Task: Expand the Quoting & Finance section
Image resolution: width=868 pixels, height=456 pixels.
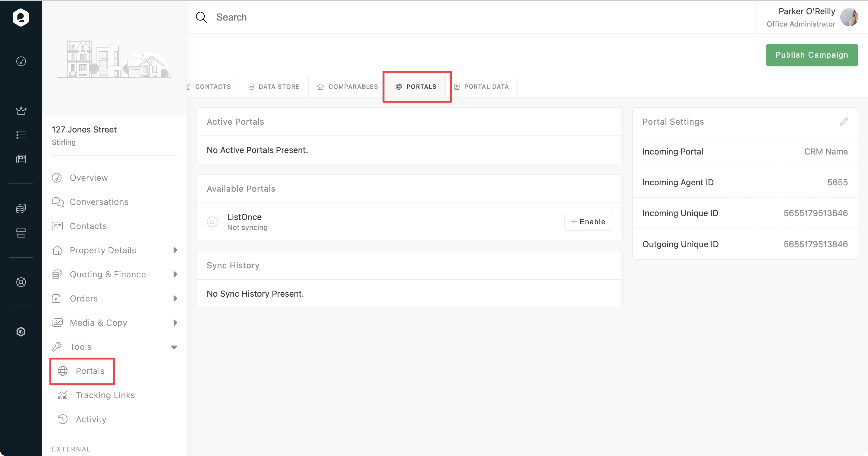Action: (x=175, y=274)
